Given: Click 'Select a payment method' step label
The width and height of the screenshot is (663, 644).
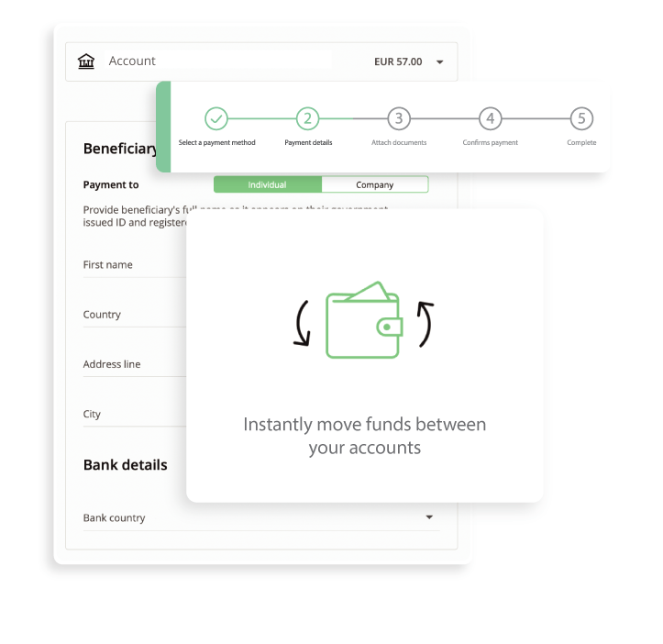Looking at the screenshot, I should tap(217, 142).
